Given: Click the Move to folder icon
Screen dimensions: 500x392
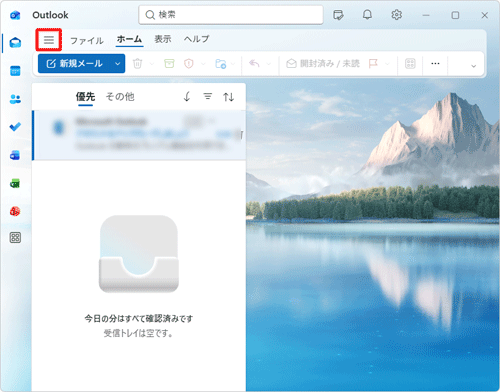Looking at the screenshot, I should [x=221, y=63].
